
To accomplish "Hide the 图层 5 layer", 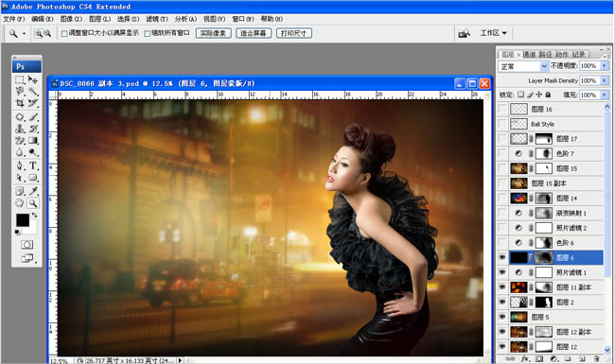I will point(502,317).
